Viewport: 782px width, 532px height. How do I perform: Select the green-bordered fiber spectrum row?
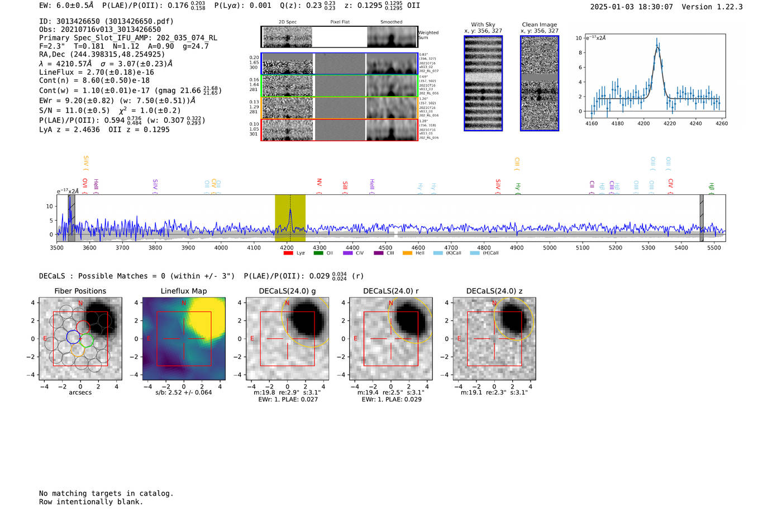pos(340,86)
